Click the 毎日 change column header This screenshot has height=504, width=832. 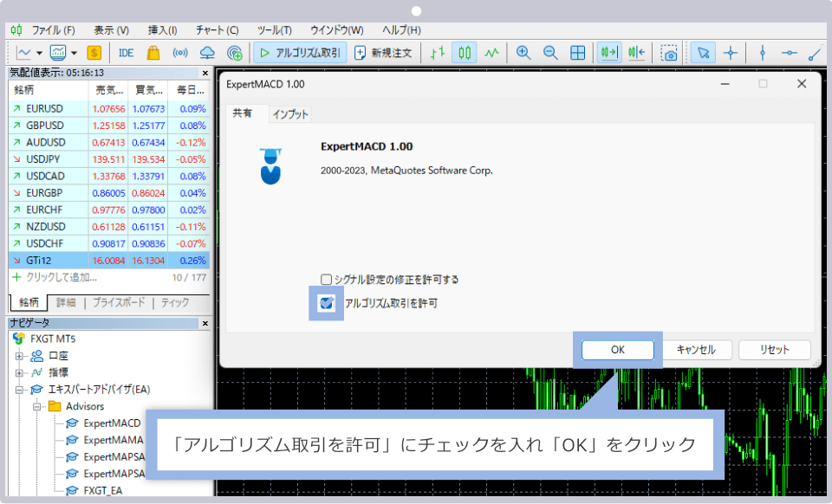tap(190, 90)
